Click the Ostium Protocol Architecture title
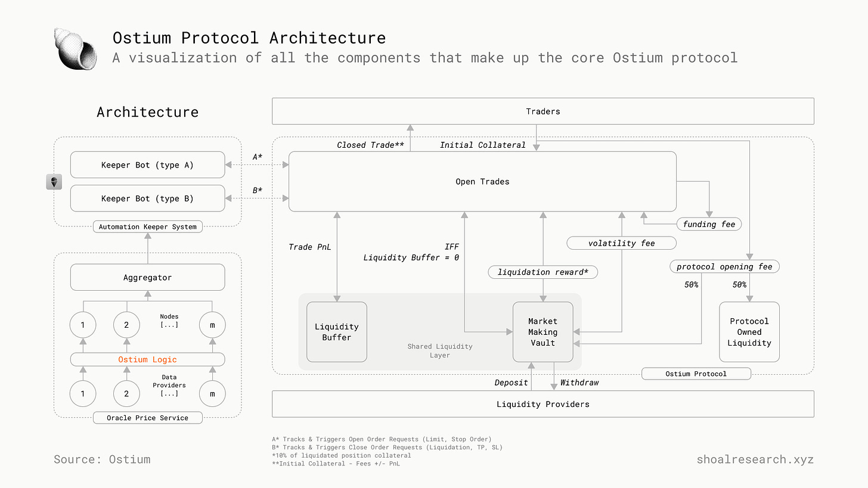The width and height of the screenshot is (868, 488). coord(249,38)
